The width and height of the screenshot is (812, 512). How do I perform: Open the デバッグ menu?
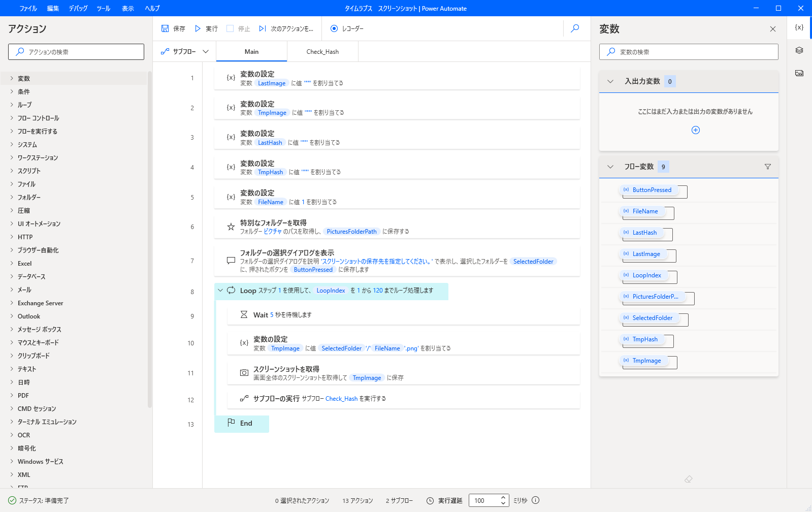[x=78, y=8]
